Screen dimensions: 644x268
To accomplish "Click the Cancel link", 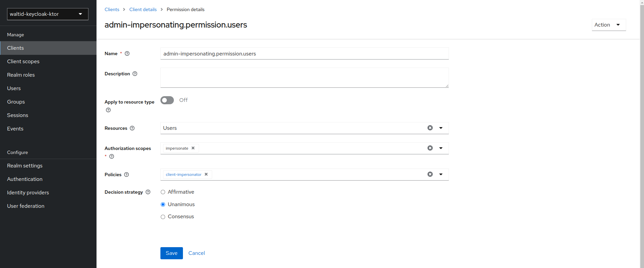I will tap(196, 253).
